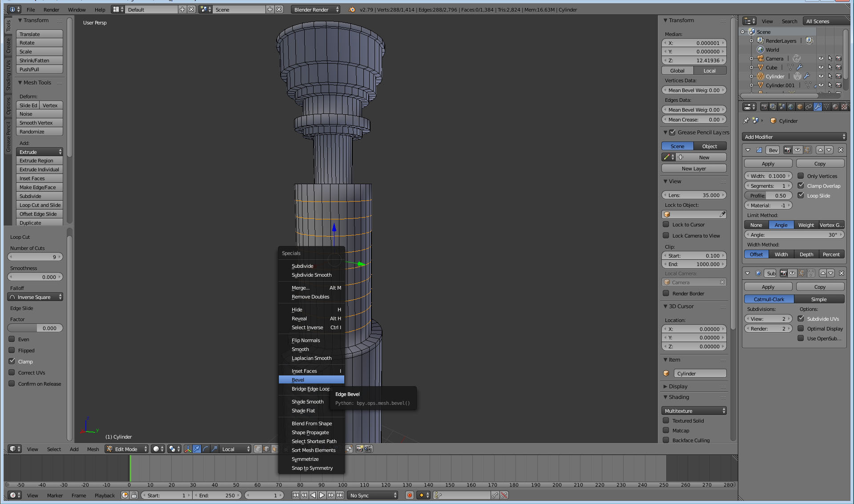Click Apply button on Bevel modifier
This screenshot has width=854, height=504.
pyautogui.click(x=768, y=163)
